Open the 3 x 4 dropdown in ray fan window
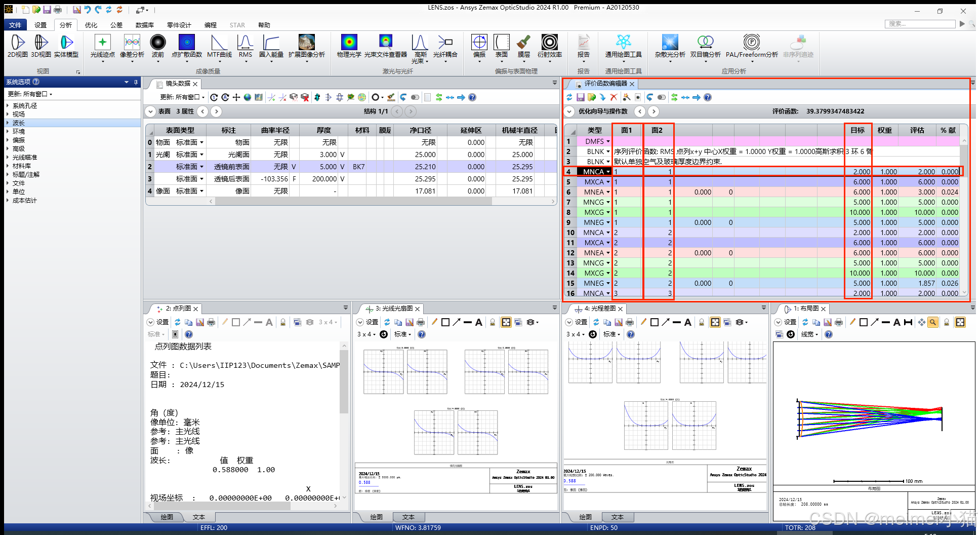Image resolution: width=980 pixels, height=535 pixels. click(x=366, y=334)
